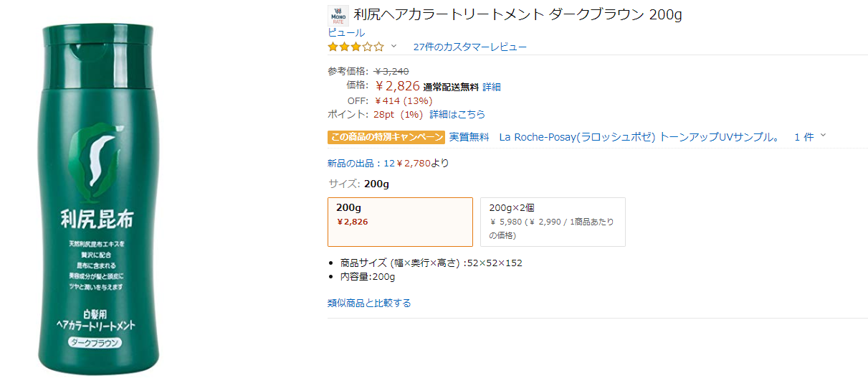Screen dimensions: 868x386
Task: Click the crossed-out ¥3,240 reference price
Action: (391, 71)
